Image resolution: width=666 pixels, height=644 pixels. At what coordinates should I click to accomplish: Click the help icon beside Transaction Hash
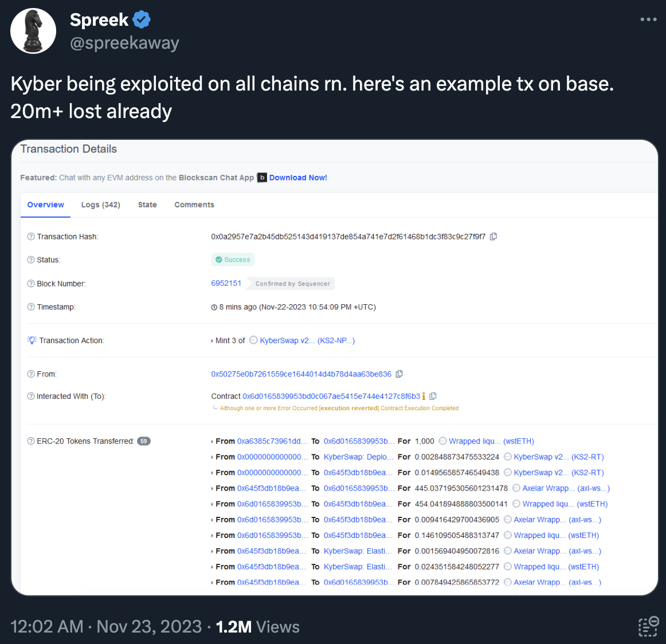tap(31, 237)
